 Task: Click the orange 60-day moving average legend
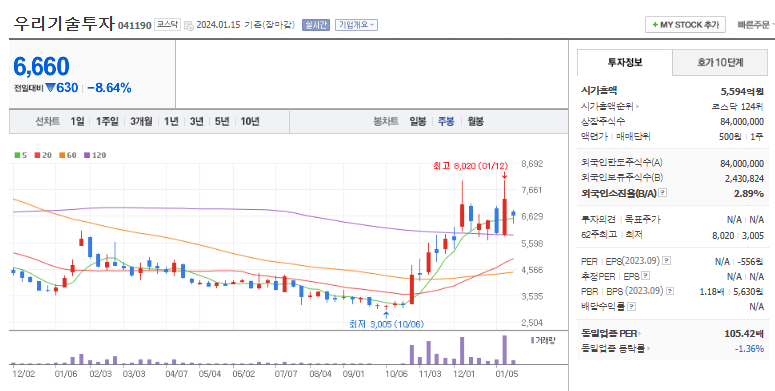point(68,155)
